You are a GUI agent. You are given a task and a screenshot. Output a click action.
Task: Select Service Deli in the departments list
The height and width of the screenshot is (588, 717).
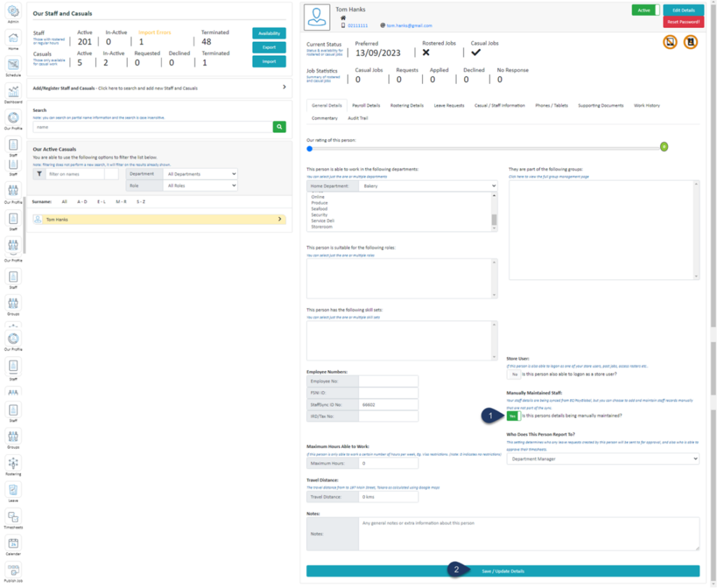322,220
